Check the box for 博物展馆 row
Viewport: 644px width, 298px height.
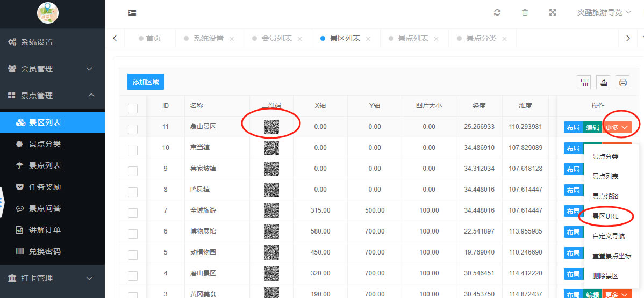(x=133, y=234)
